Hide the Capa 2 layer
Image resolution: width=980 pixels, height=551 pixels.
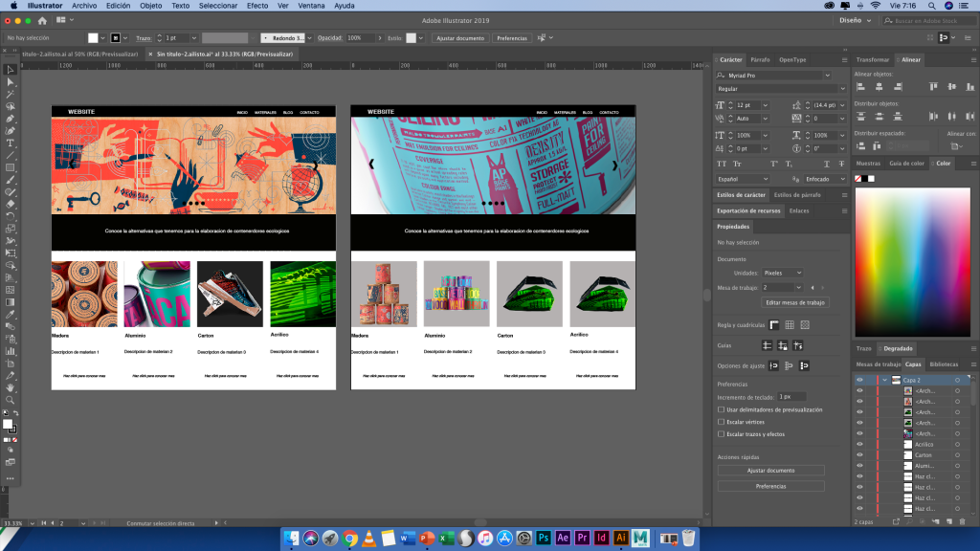(859, 380)
